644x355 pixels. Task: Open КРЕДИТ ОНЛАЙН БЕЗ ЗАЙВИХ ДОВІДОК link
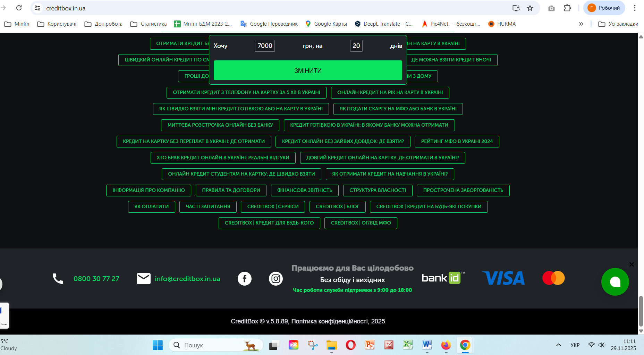point(343,142)
